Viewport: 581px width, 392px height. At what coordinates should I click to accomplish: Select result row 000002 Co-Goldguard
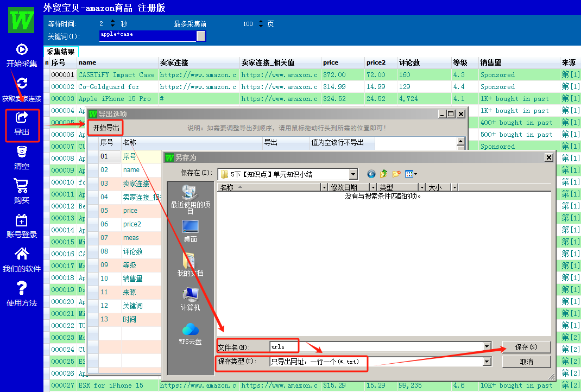pos(312,87)
